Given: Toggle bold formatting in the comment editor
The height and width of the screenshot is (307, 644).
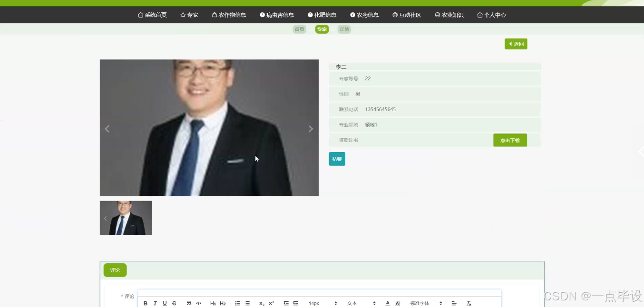Looking at the screenshot, I should point(145,303).
